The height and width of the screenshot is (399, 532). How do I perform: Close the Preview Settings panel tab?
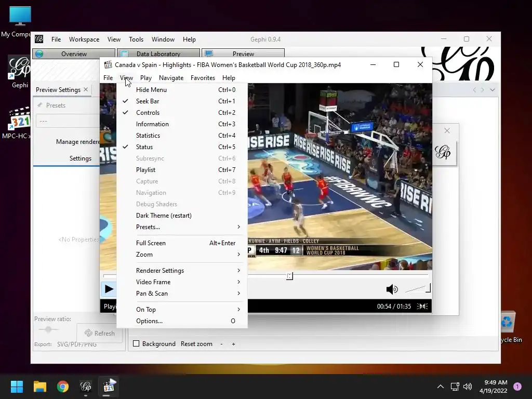point(86,89)
